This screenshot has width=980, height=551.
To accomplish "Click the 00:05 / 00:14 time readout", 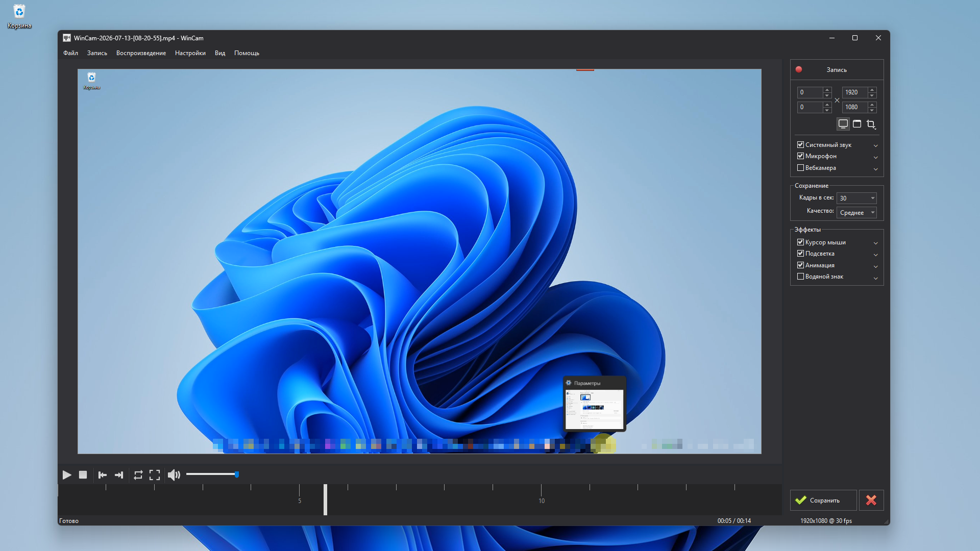I will pyautogui.click(x=734, y=521).
